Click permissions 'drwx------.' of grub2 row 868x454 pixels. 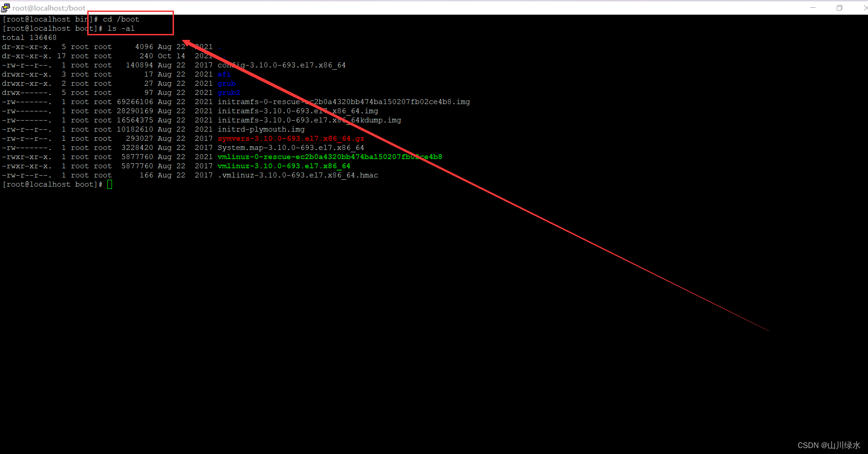[27, 93]
